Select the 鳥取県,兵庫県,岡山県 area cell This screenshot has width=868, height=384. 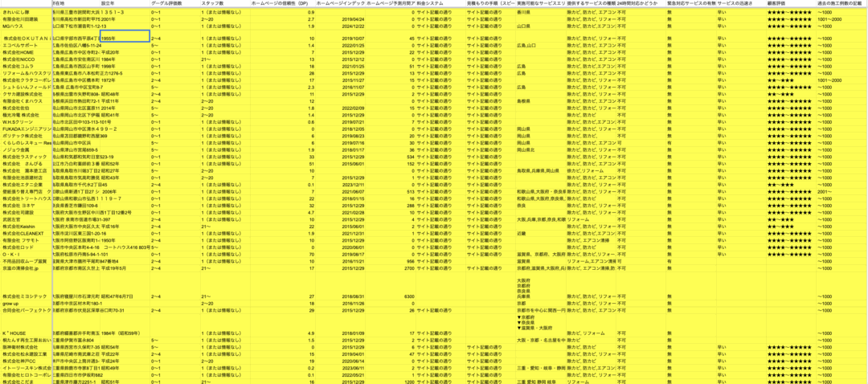(x=541, y=170)
